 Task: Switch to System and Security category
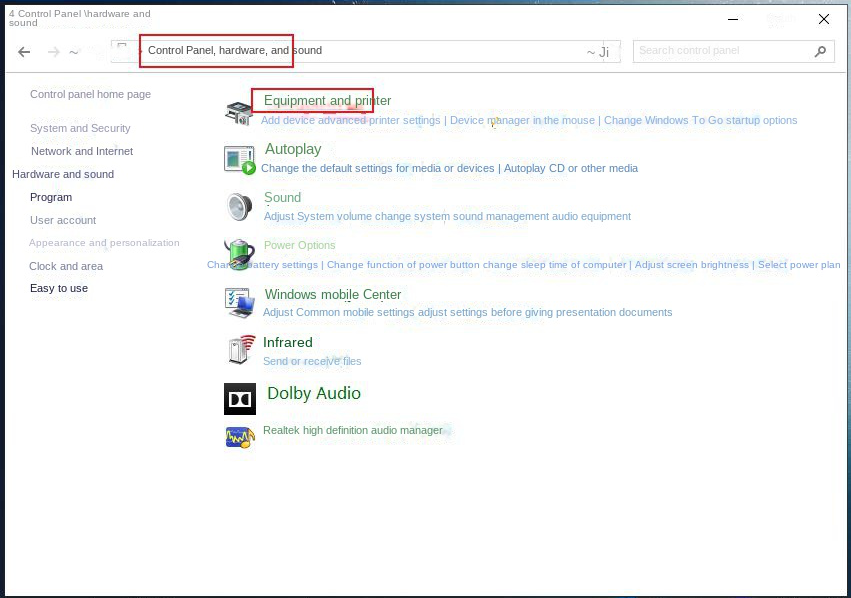click(x=79, y=128)
